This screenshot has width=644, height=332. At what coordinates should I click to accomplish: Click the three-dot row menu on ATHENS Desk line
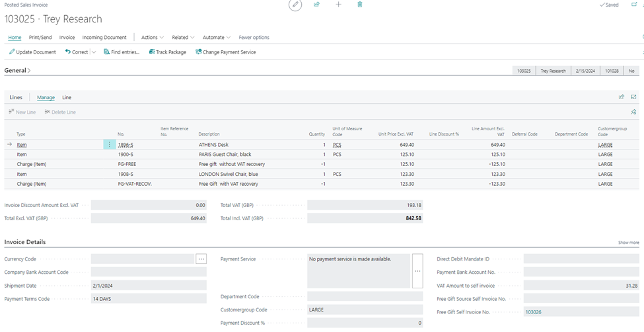tap(109, 144)
